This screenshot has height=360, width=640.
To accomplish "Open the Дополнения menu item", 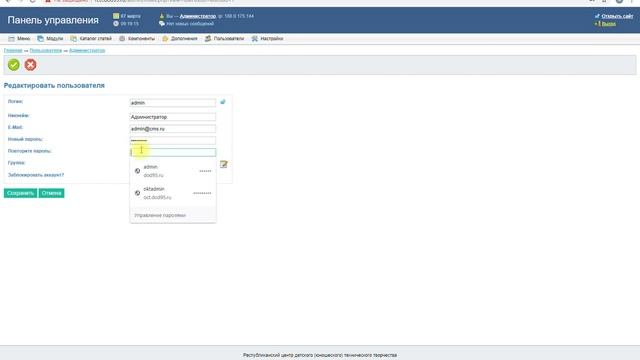I will pos(180,38).
